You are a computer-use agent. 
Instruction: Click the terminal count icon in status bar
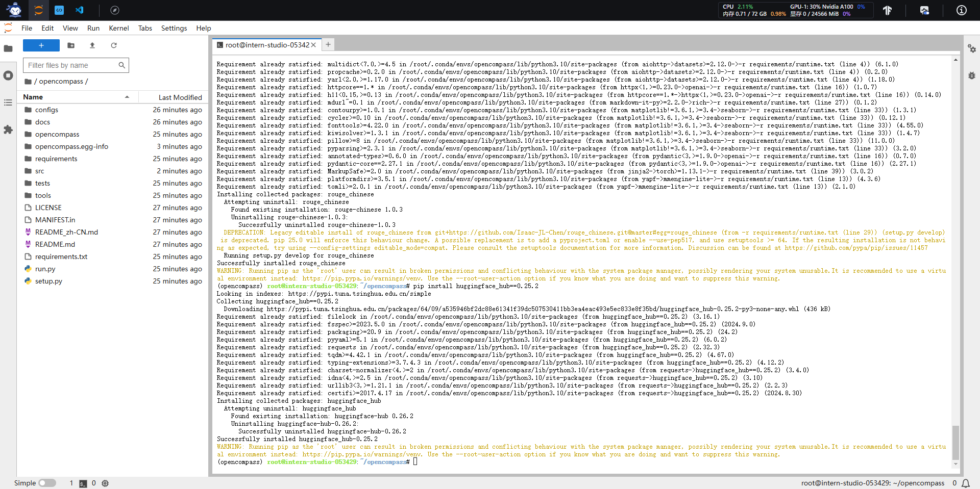coord(83,483)
